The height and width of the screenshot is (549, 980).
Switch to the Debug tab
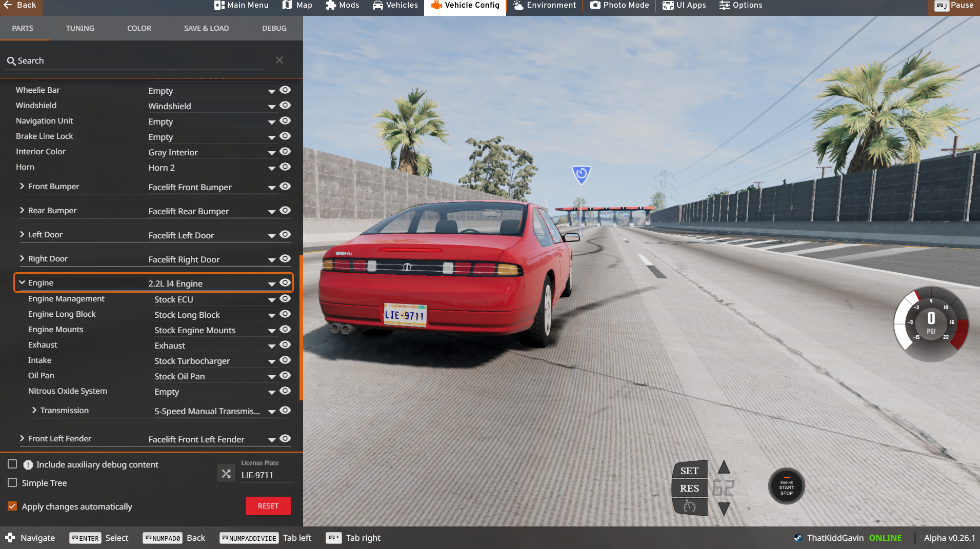(x=274, y=28)
